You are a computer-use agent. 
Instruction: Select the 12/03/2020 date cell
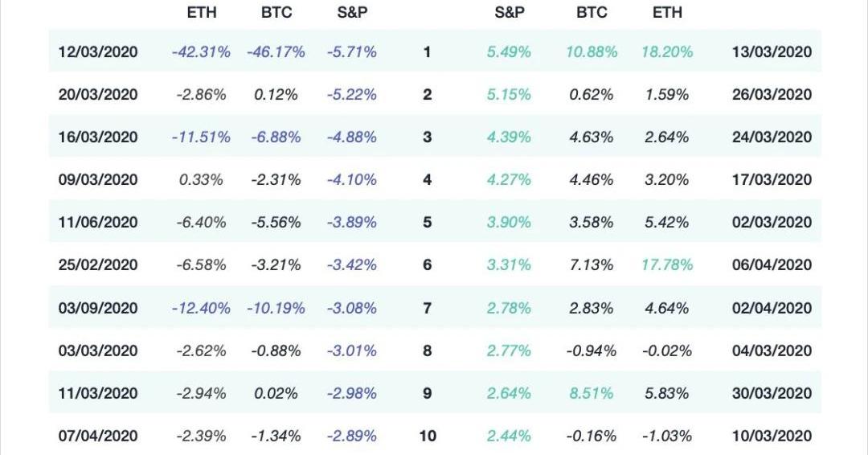(x=98, y=52)
